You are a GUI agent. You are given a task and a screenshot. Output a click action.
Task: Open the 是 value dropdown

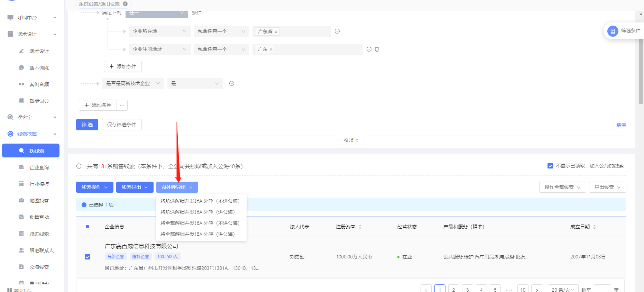(195, 83)
